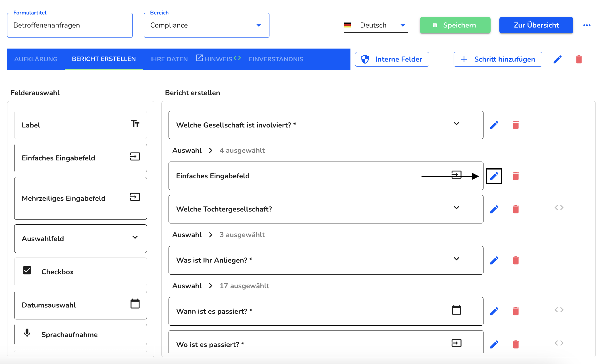
Task: Choose the Datumsauswahl field type
Action: click(x=80, y=305)
